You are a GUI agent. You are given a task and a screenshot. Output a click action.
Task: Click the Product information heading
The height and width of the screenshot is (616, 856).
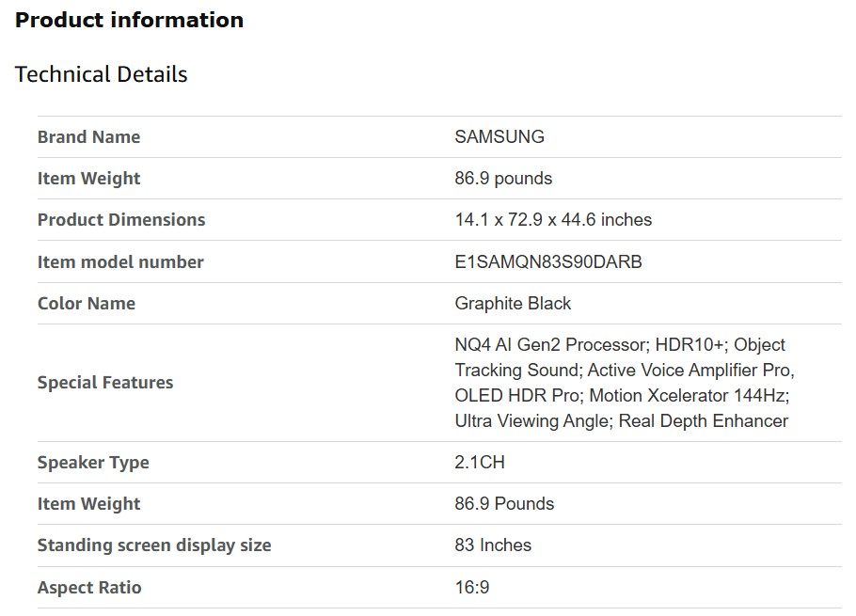pyautogui.click(x=130, y=21)
